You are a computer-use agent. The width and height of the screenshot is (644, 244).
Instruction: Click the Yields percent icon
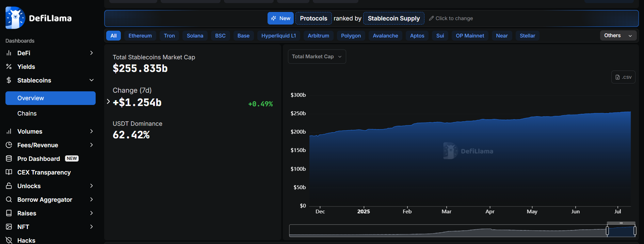(9, 67)
